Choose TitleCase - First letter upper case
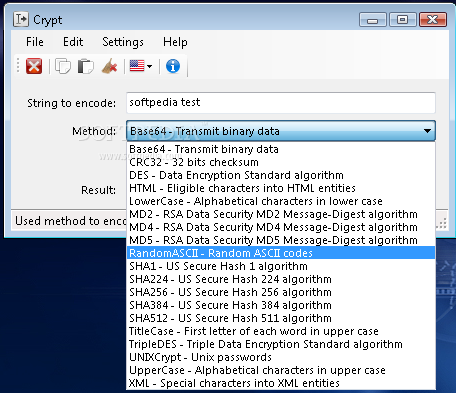 [x=281, y=331]
